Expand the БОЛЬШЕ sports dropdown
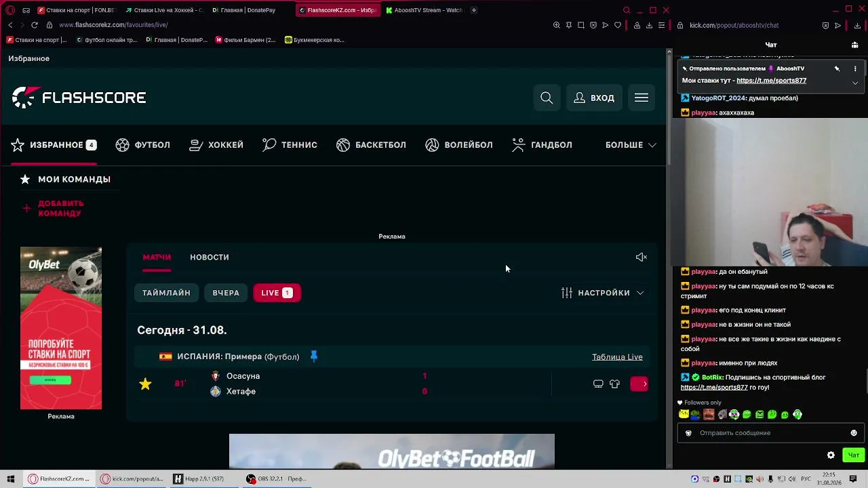Image resolution: width=868 pixels, height=488 pixels. click(x=631, y=145)
